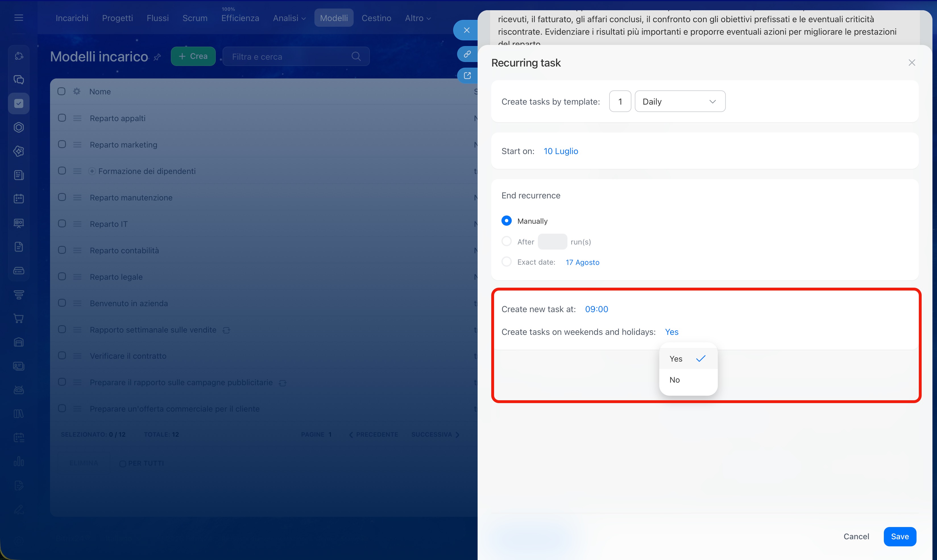Open the drive storage icon in sidebar
Image resolution: width=937 pixels, height=560 pixels.
(18, 271)
